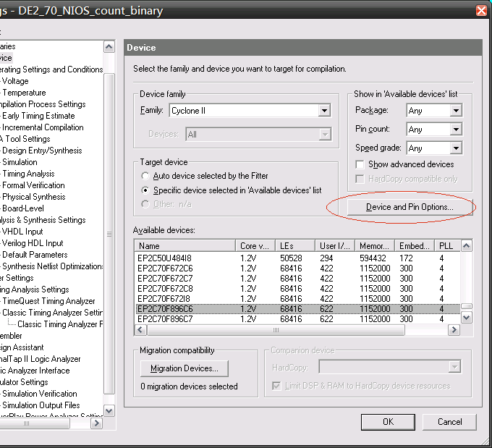The image size is (492, 448).
Task: Select Auto device selected by the Fitter
Action: click(x=146, y=176)
